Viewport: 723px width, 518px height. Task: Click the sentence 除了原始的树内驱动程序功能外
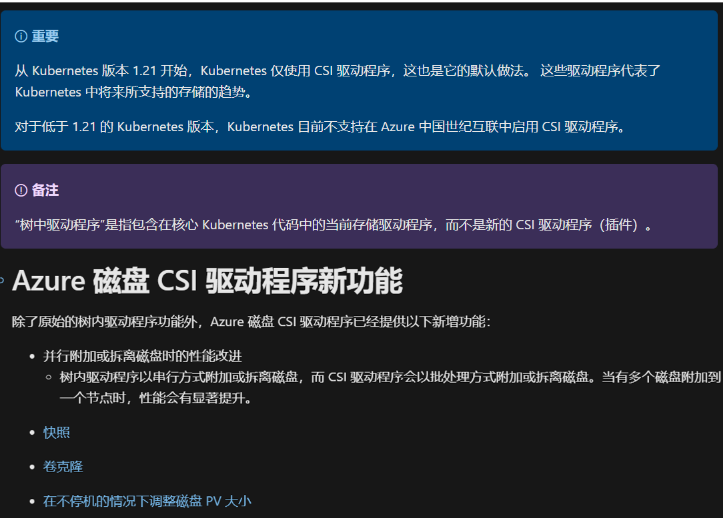(251, 322)
